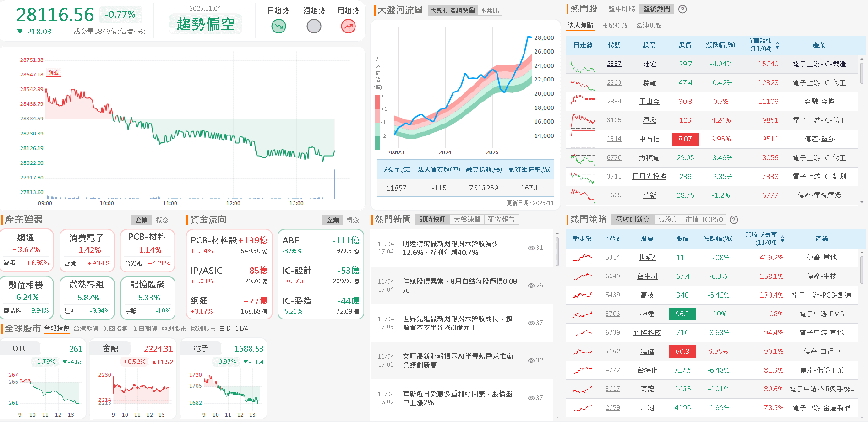Click the monthly trend up-arrow icon
868x422 pixels.
348,27
